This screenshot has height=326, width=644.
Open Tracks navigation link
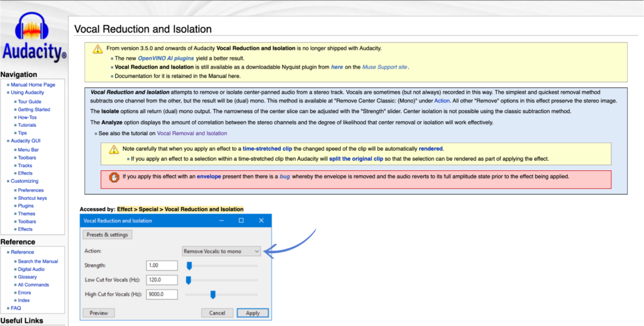click(25, 166)
